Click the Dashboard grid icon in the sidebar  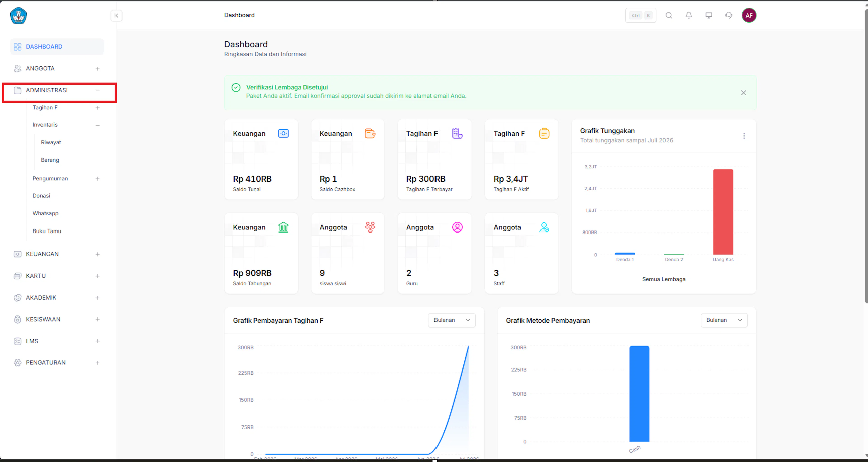[18, 47]
